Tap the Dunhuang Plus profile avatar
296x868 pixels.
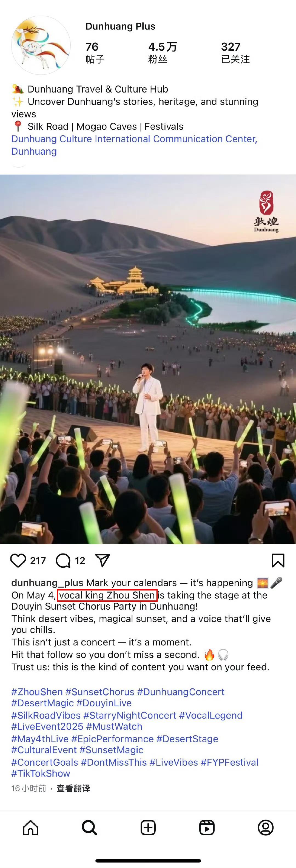41,45
